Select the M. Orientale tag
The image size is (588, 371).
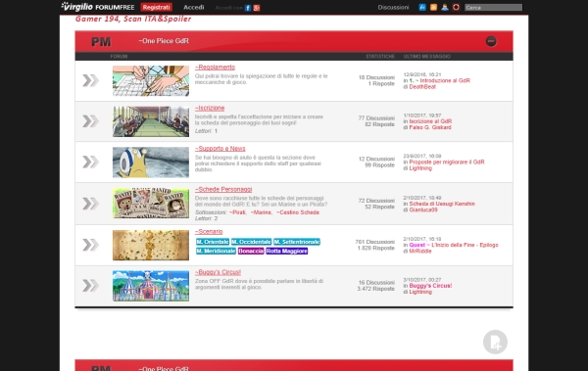(213, 242)
